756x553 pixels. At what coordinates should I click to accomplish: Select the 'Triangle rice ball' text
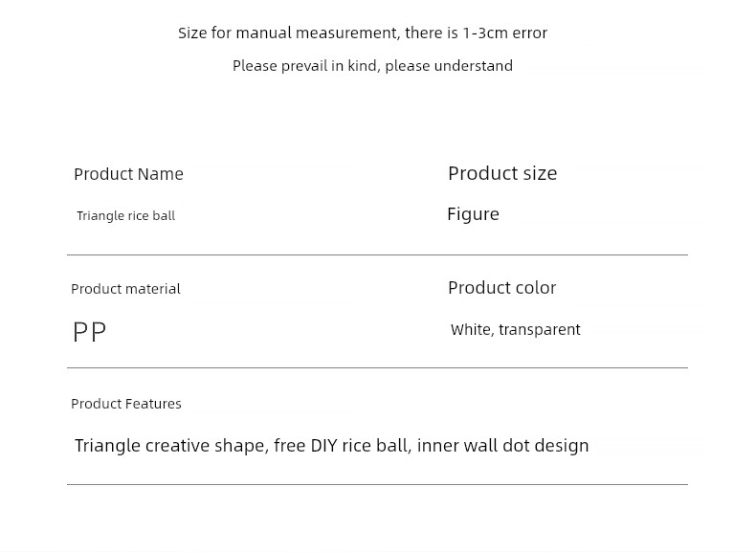pos(125,215)
